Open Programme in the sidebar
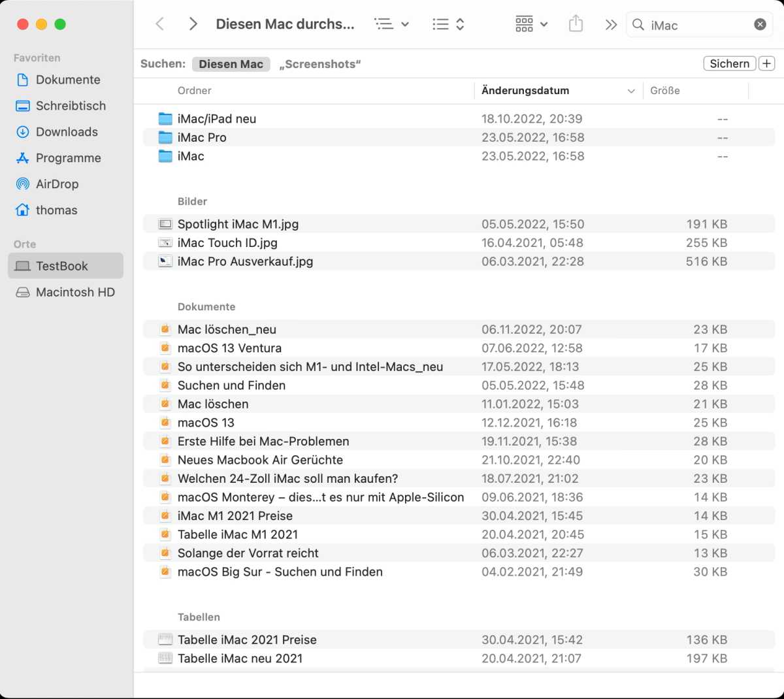This screenshot has height=699, width=784. point(65,158)
